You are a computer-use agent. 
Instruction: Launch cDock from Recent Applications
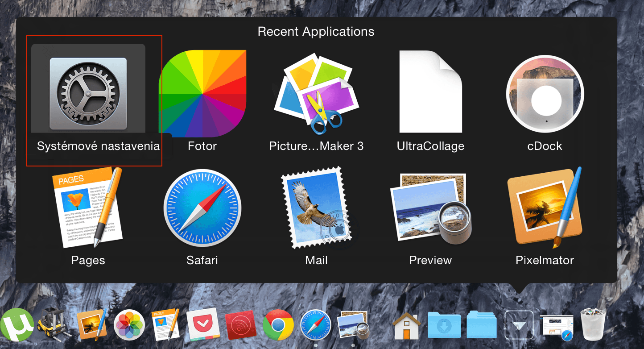[545, 94]
